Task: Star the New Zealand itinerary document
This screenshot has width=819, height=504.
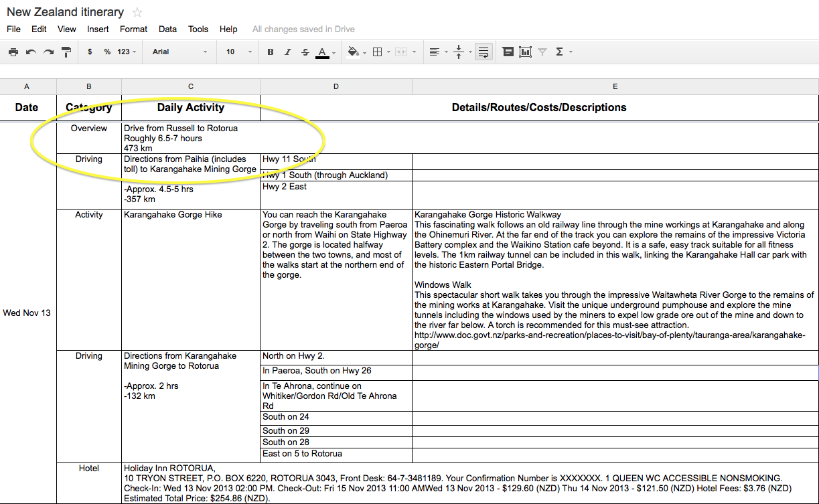Action: pyautogui.click(x=137, y=12)
